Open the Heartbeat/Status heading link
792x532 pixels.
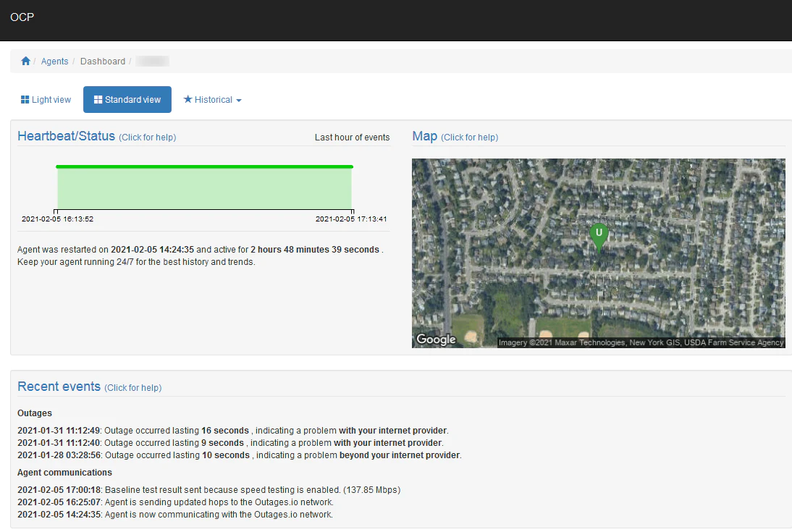pyautogui.click(x=66, y=136)
